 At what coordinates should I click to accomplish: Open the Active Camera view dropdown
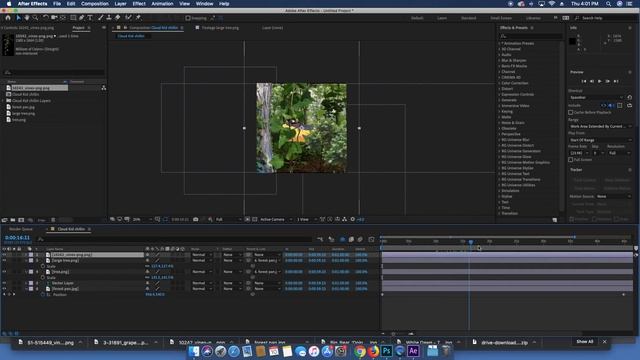276,220
